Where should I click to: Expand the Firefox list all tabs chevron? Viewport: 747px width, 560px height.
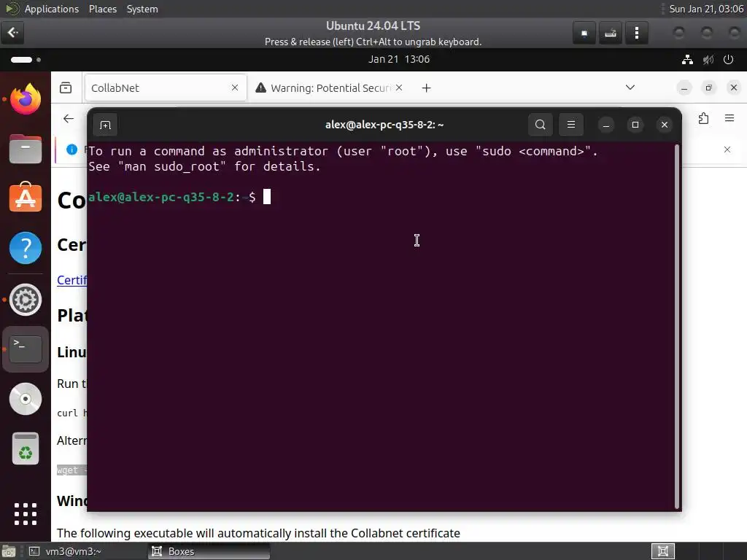tap(630, 87)
